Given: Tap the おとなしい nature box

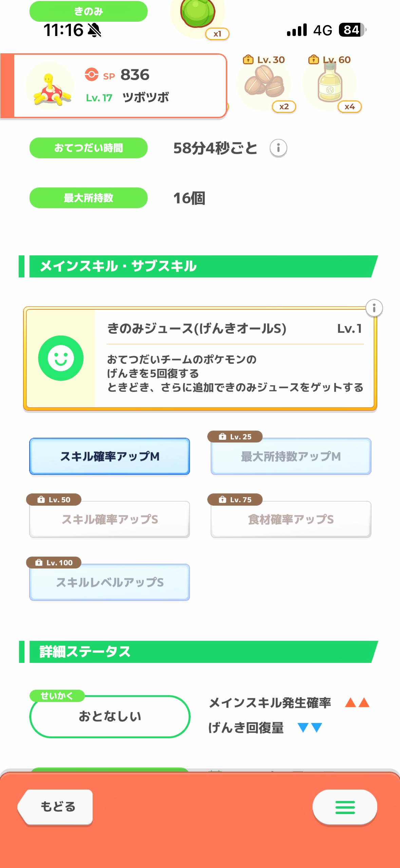Looking at the screenshot, I should click(x=110, y=716).
